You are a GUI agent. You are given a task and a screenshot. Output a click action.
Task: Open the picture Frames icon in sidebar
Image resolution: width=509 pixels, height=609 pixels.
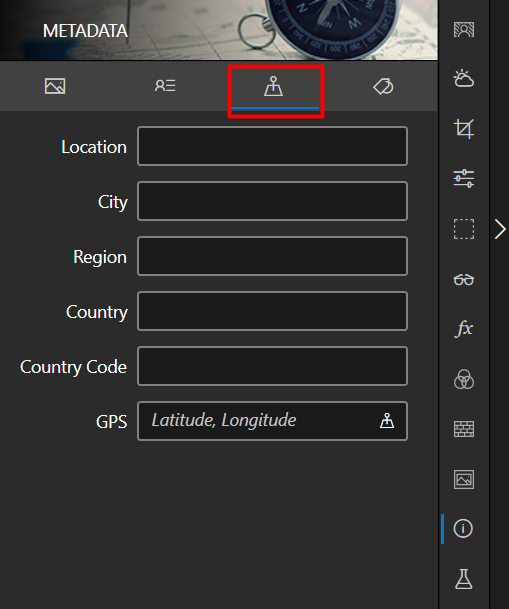(x=464, y=479)
